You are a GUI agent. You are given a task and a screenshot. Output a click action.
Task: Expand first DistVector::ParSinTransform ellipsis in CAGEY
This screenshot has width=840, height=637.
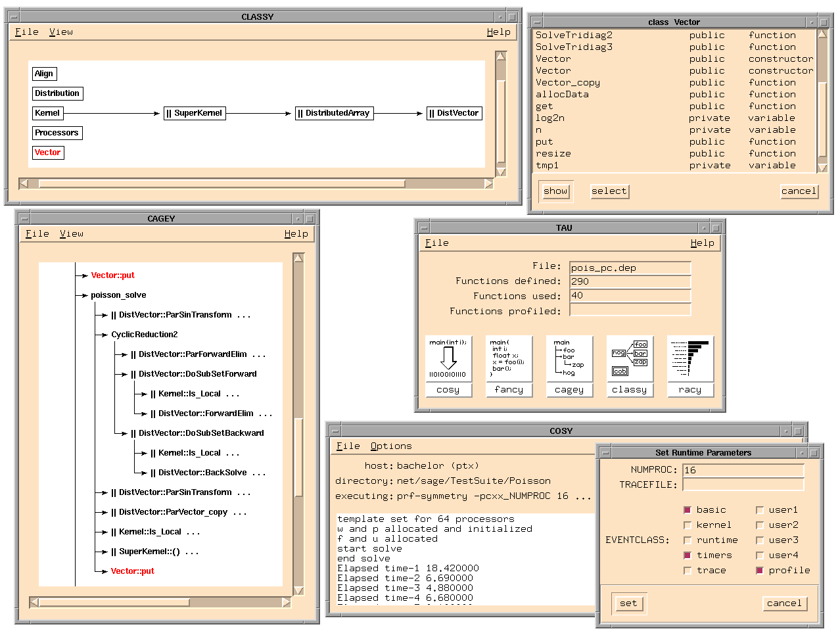pos(244,316)
